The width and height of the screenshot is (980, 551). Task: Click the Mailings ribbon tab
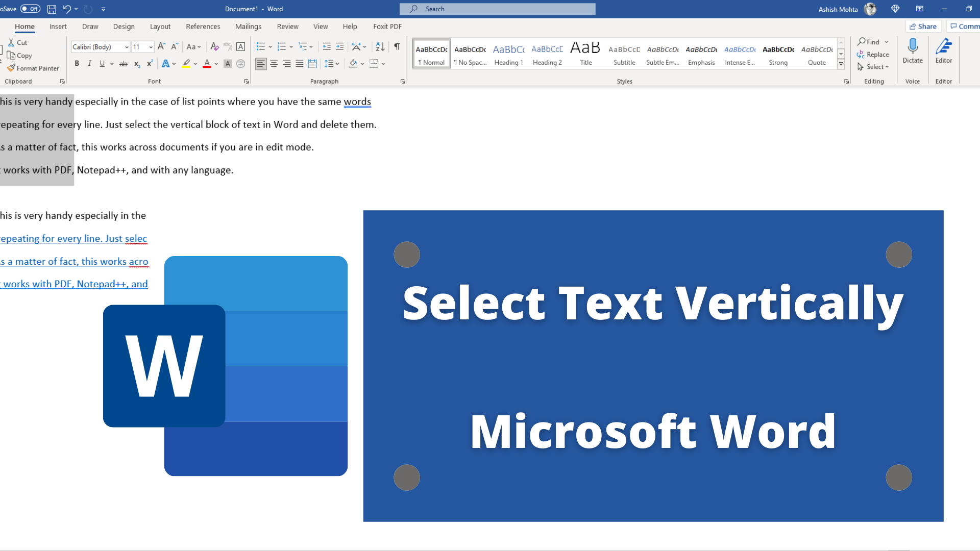pos(248,26)
